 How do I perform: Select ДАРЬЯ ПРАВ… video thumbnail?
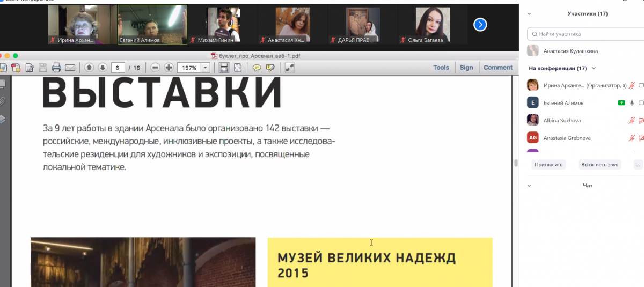click(363, 25)
